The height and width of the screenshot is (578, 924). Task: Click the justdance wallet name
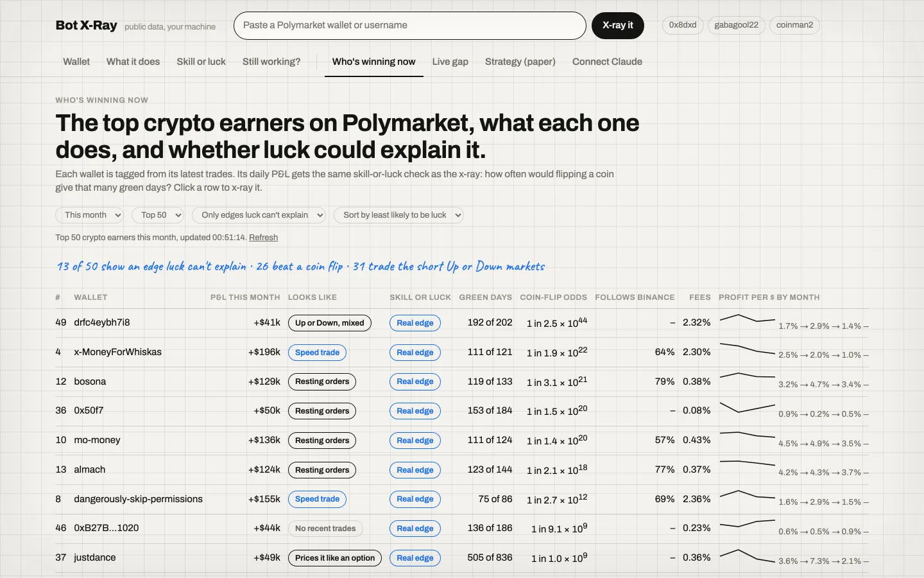click(x=95, y=557)
